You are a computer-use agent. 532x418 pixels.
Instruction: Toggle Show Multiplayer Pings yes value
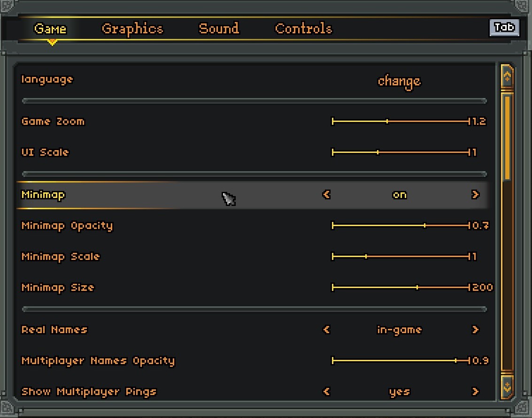coord(400,392)
